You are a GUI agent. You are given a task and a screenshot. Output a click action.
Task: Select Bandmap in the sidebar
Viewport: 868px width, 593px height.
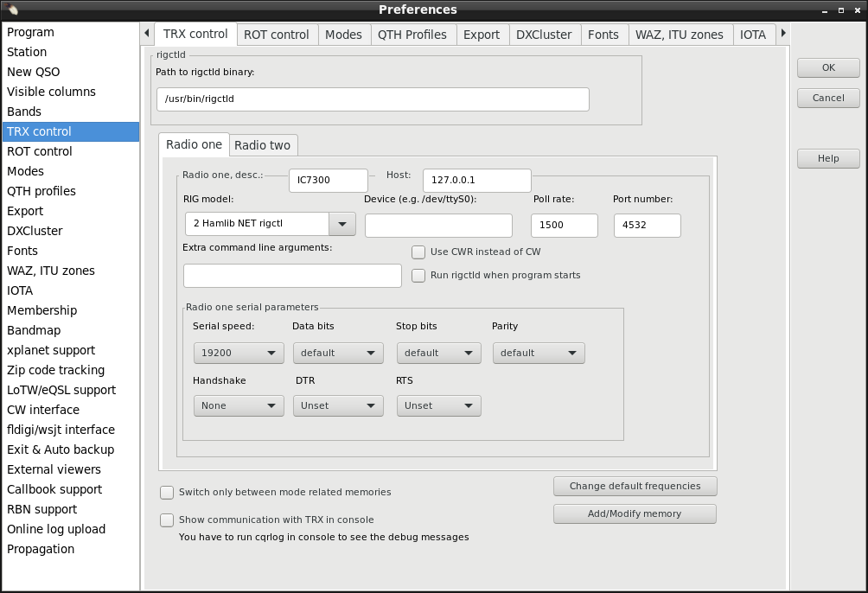pyautogui.click(x=71, y=330)
